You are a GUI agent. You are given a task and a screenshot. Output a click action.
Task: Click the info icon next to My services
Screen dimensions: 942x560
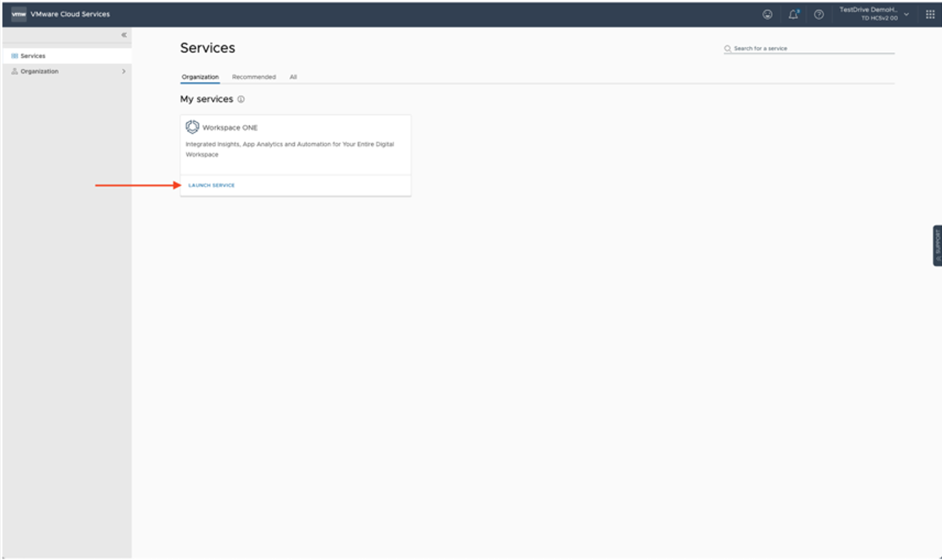[x=241, y=99]
